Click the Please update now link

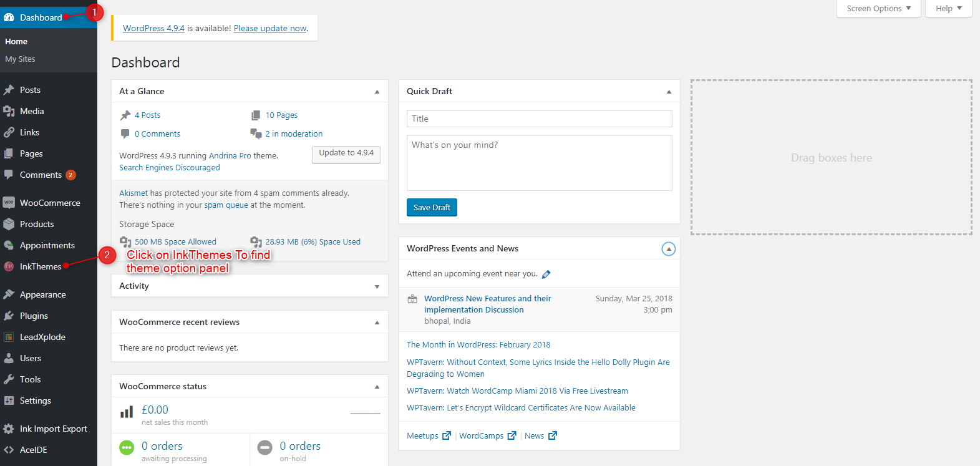(x=270, y=28)
